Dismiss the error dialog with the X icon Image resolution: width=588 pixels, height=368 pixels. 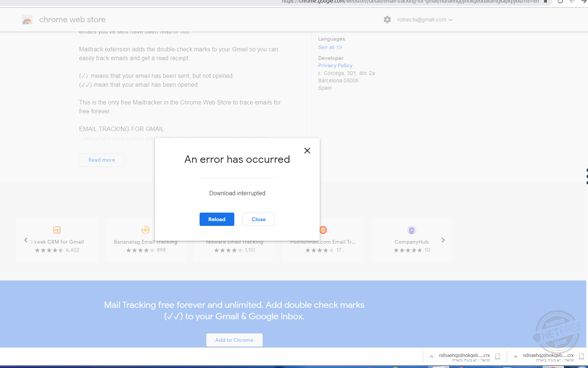[307, 151]
